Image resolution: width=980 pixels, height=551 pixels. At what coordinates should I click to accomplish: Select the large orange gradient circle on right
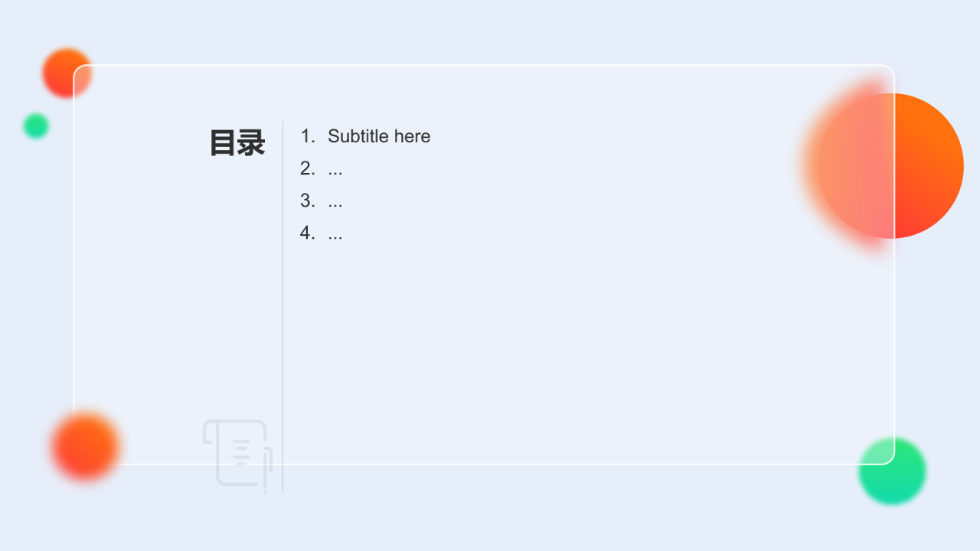[890, 166]
